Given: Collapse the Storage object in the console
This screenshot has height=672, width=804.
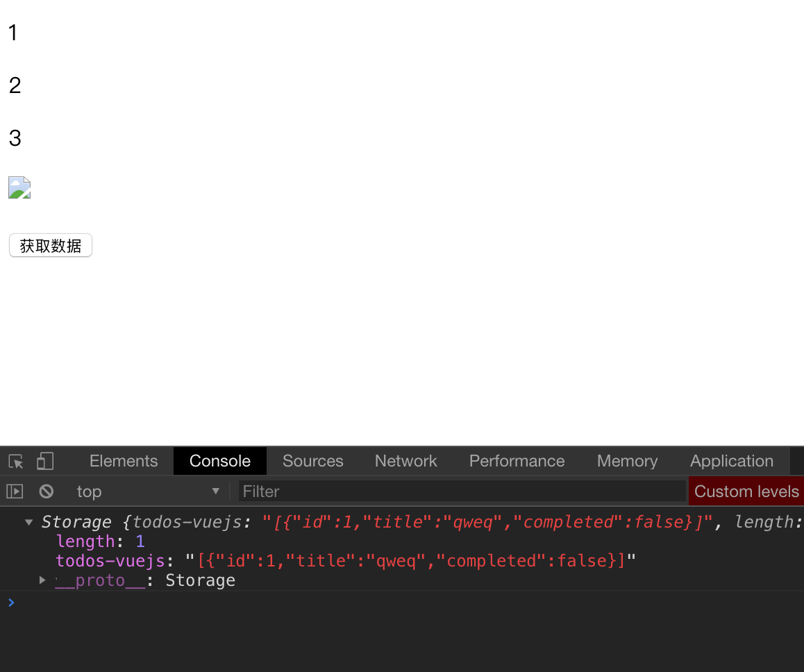Looking at the screenshot, I should coord(28,521).
